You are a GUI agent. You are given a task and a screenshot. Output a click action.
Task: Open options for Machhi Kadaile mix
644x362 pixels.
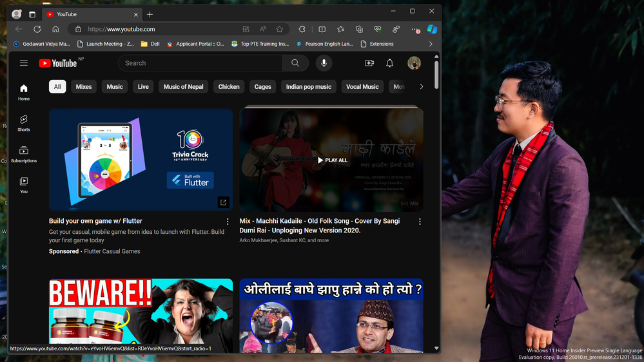[x=420, y=222]
